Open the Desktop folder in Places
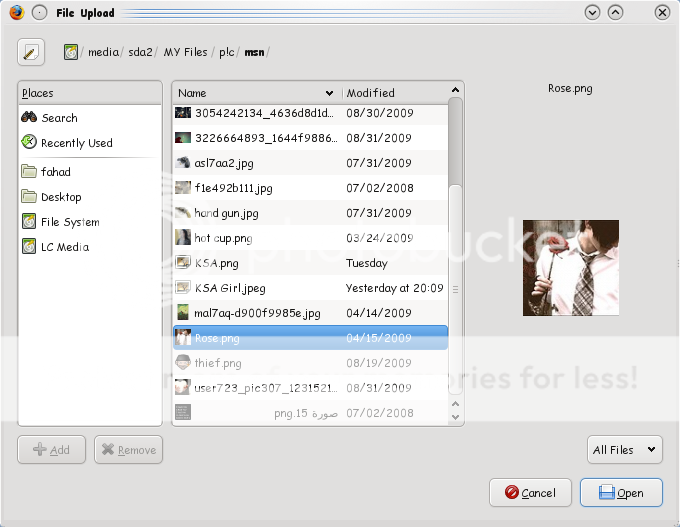Viewport: 680px width, 527px height. [x=60, y=197]
